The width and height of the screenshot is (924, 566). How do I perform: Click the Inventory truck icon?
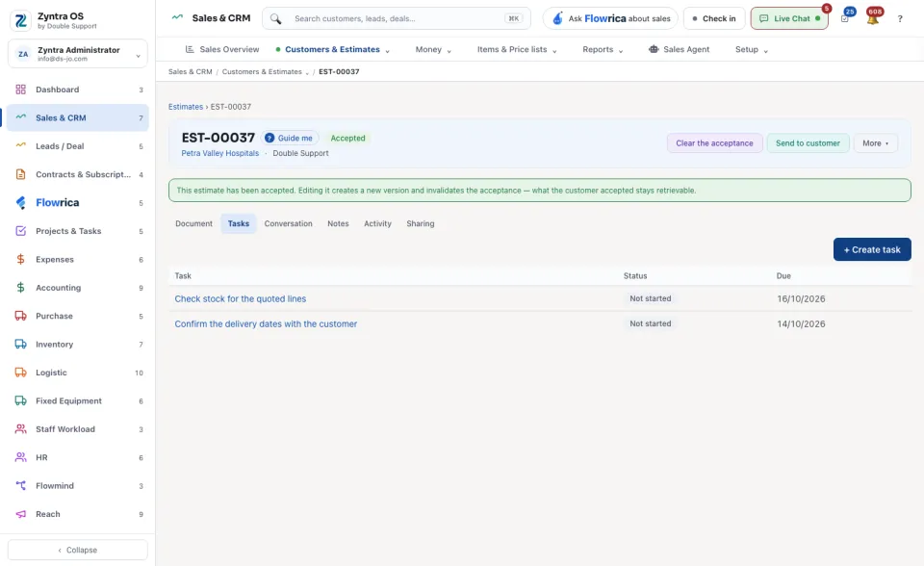click(20, 345)
